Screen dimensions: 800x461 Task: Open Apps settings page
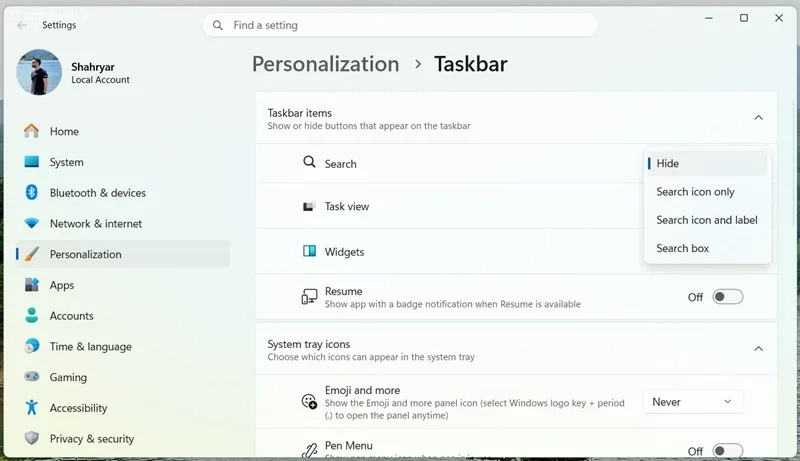[122, 285]
